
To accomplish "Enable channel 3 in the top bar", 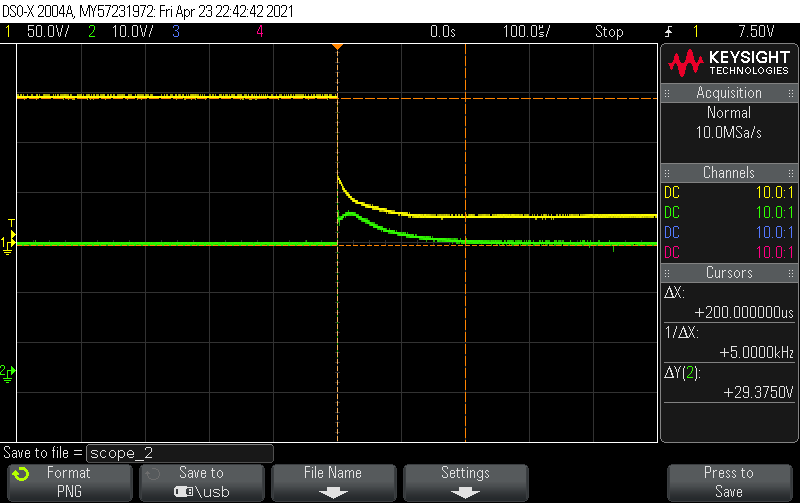I will pos(175,32).
